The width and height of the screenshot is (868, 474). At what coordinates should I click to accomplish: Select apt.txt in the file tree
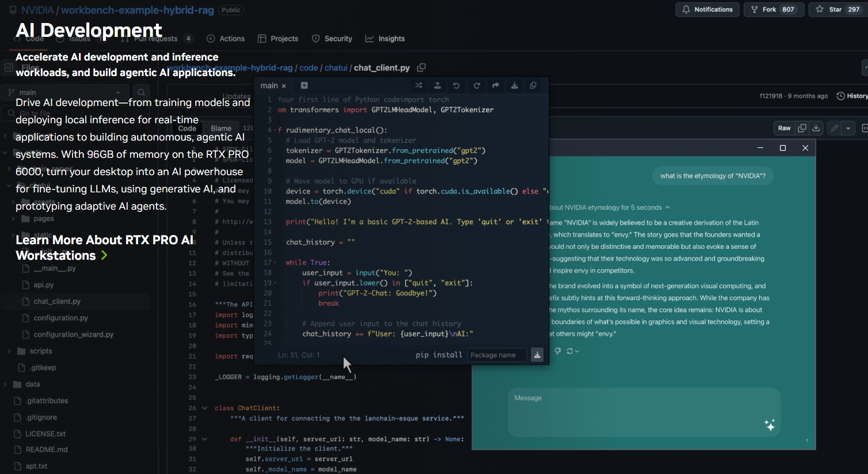36,466
